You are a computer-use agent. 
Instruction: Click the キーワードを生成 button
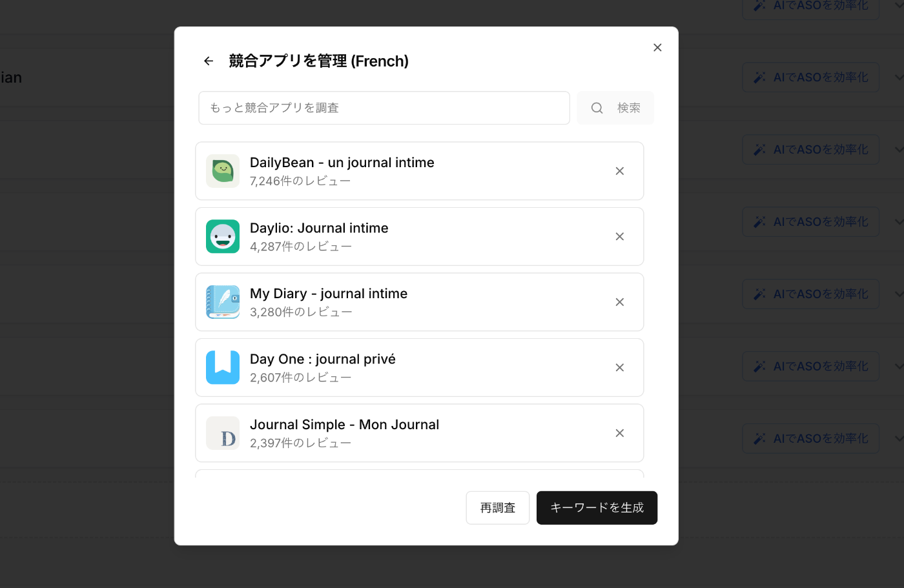pos(597,507)
